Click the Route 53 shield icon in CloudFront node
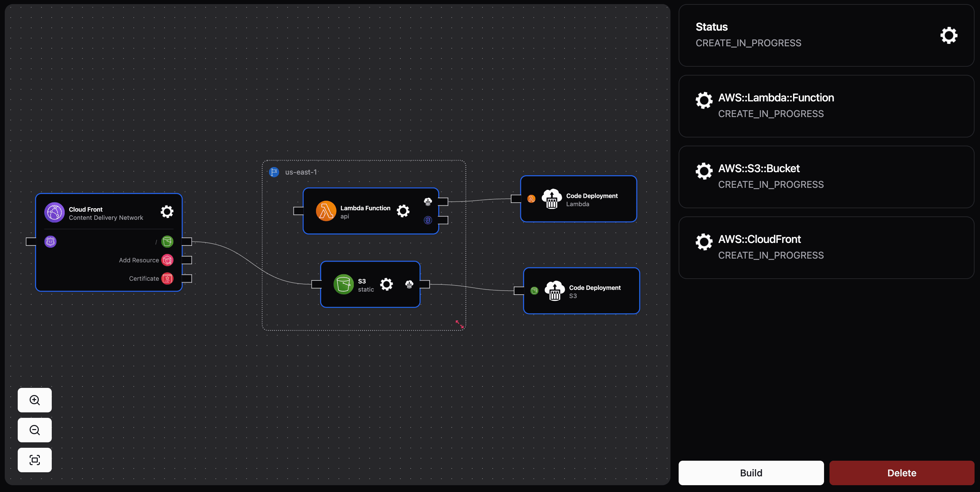The height and width of the screenshot is (492, 980). [51, 241]
